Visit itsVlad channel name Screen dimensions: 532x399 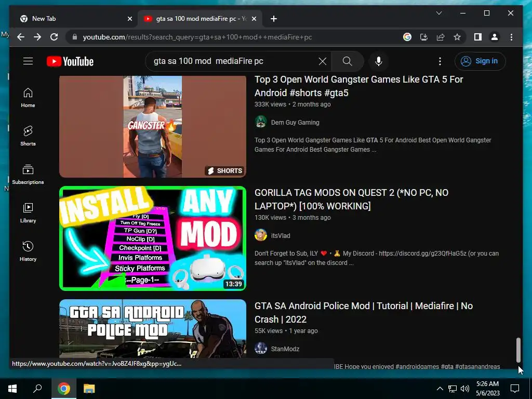[x=281, y=235]
